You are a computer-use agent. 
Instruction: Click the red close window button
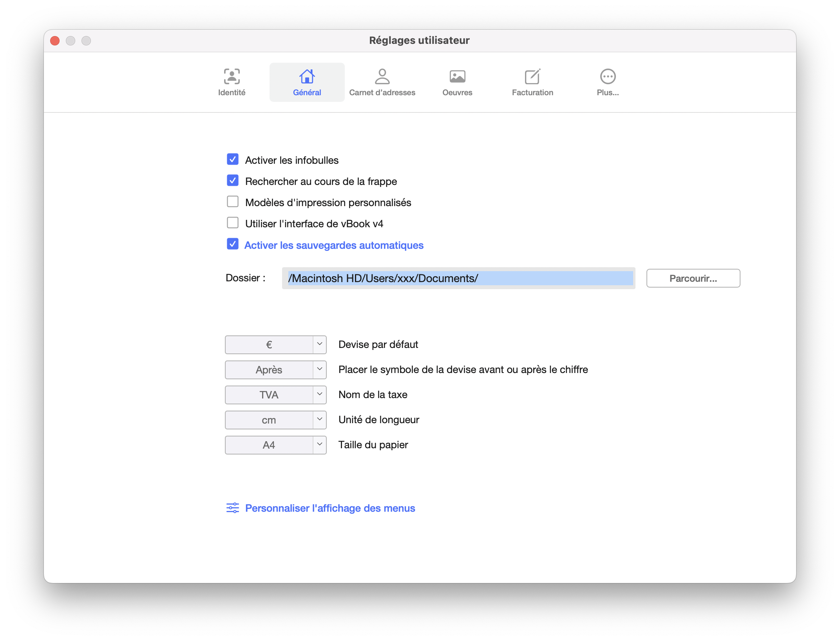(55, 41)
